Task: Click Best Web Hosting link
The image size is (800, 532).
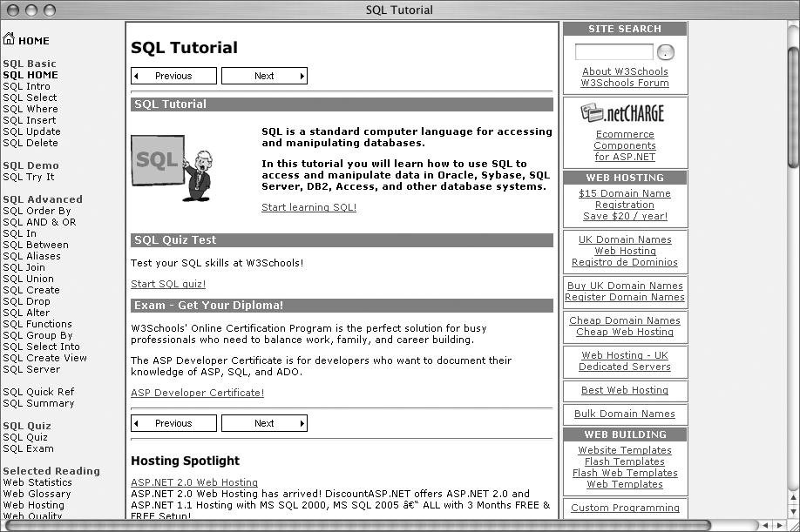Action: point(625,390)
